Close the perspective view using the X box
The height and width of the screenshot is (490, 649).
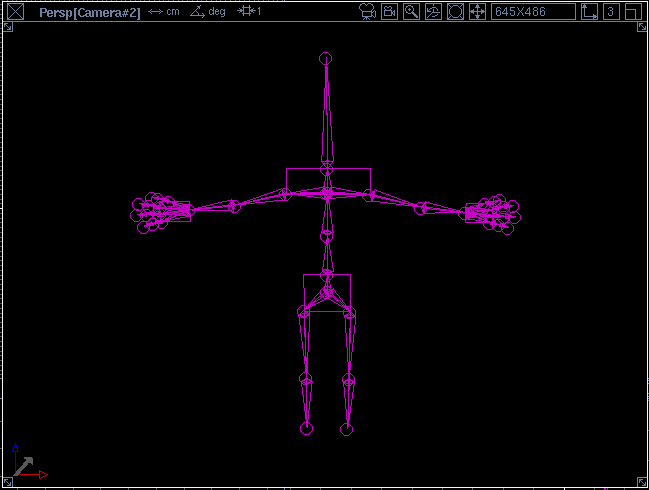point(16,12)
